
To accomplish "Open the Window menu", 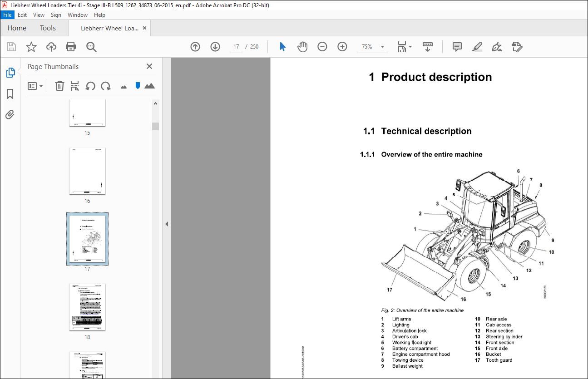I will [78, 15].
